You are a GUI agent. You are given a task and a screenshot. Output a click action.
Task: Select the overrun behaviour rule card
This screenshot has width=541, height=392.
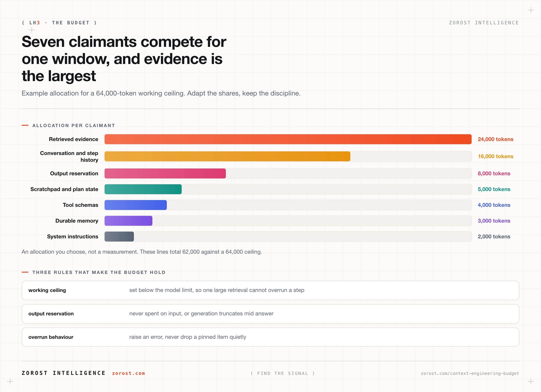point(270,337)
